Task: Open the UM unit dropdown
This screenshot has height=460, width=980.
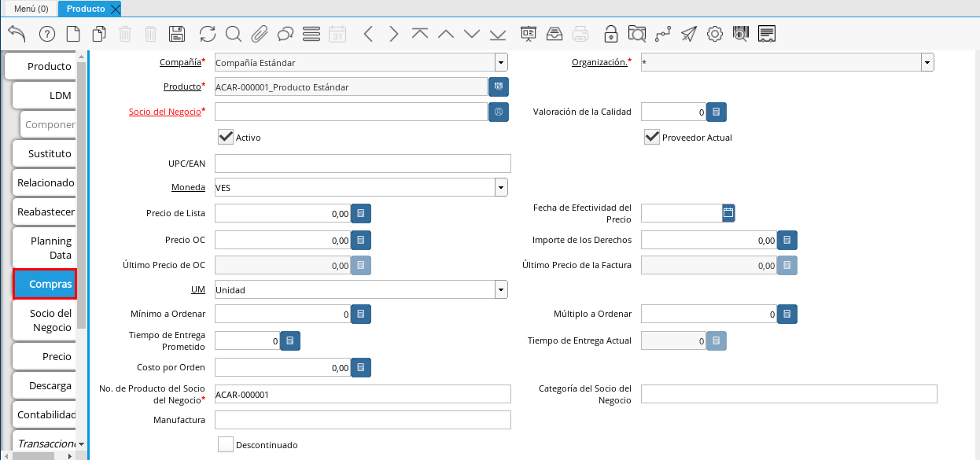Action: click(x=500, y=290)
